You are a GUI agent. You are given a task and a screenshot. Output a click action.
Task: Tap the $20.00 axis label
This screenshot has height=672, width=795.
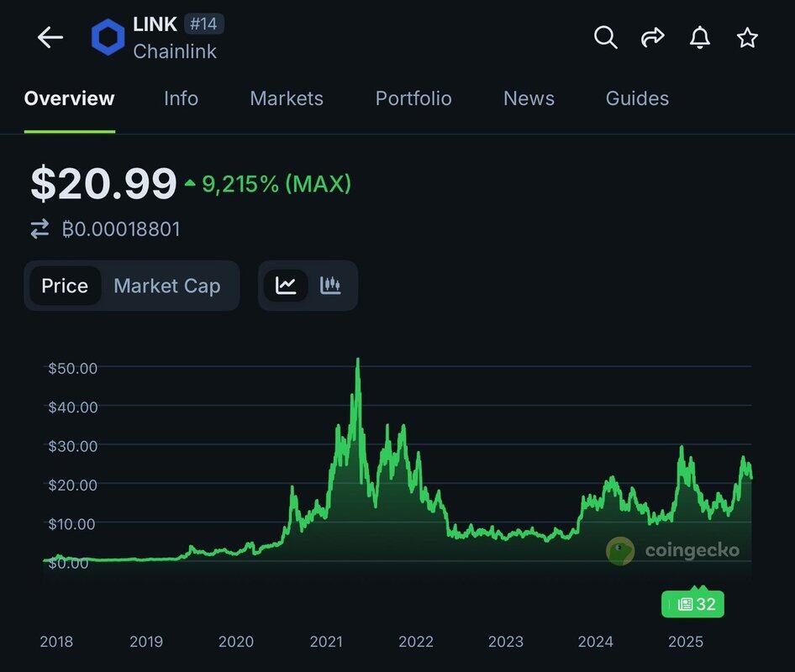(73, 485)
